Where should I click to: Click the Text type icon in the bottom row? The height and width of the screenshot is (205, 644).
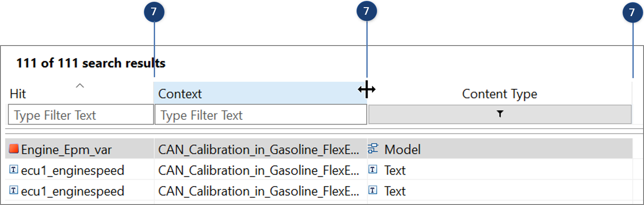(x=373, y=191)
